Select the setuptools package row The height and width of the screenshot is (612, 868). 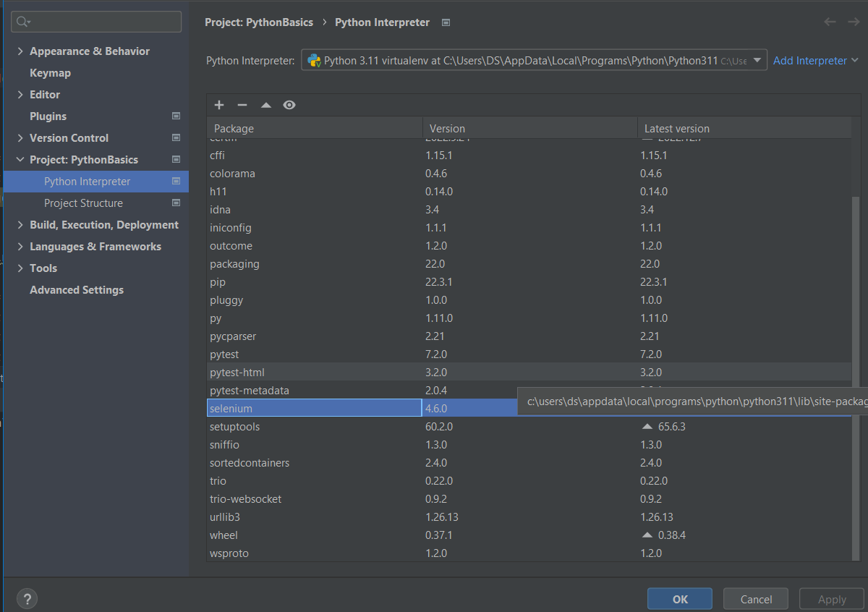(528, 427)
